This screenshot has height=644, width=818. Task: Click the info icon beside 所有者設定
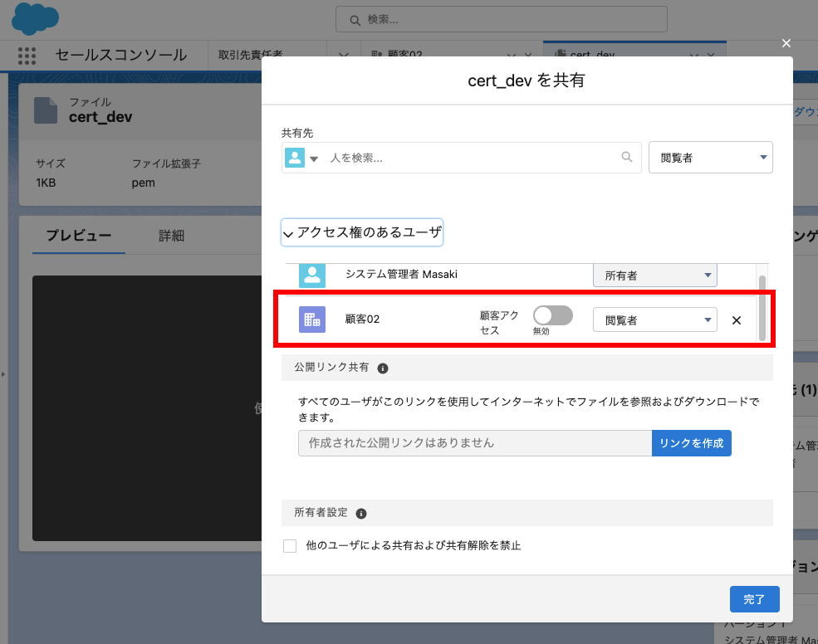(x=361, y=514)
